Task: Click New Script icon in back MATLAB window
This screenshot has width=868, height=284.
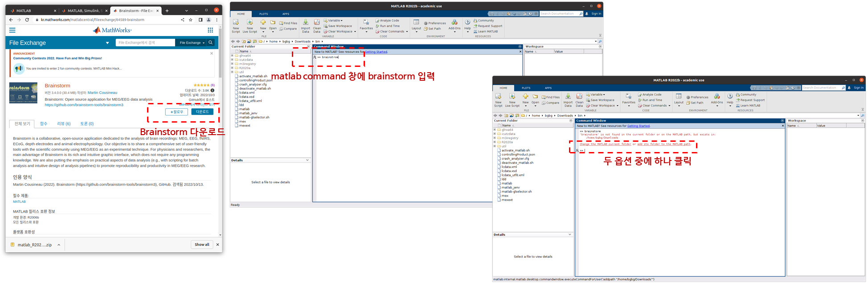Action: pyautogui.click(x=236, y=22)
